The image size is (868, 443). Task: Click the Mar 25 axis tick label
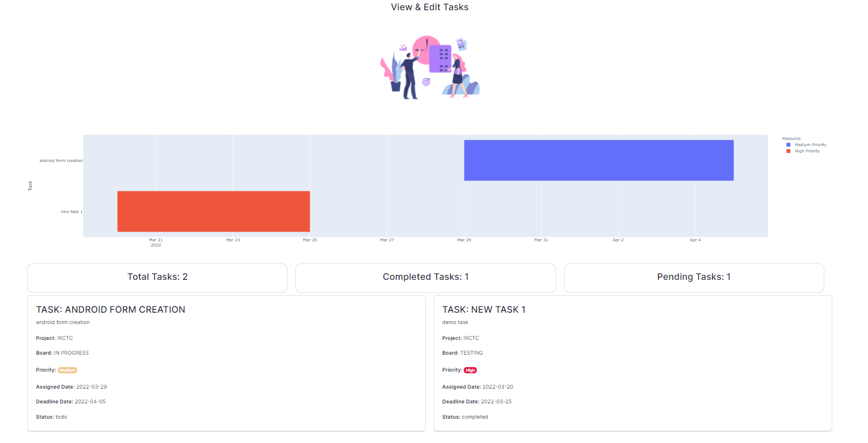click(x=310, y=240)
